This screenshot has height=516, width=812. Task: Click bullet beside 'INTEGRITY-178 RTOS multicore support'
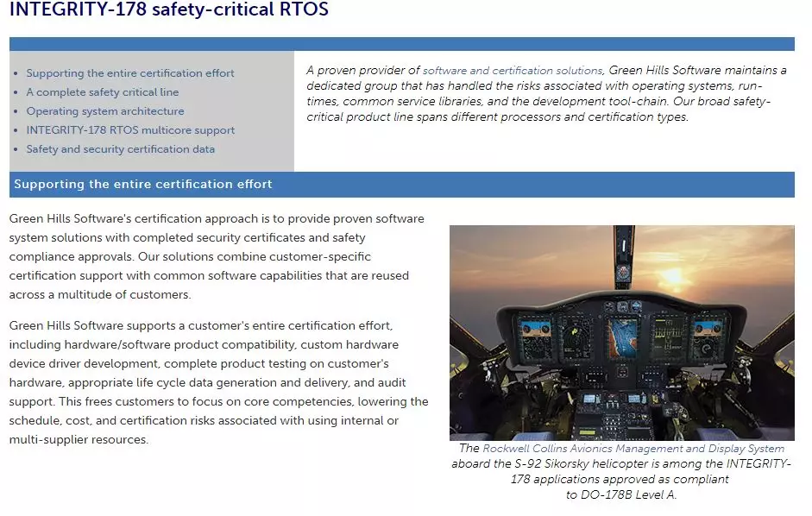(x=16, y=130)
